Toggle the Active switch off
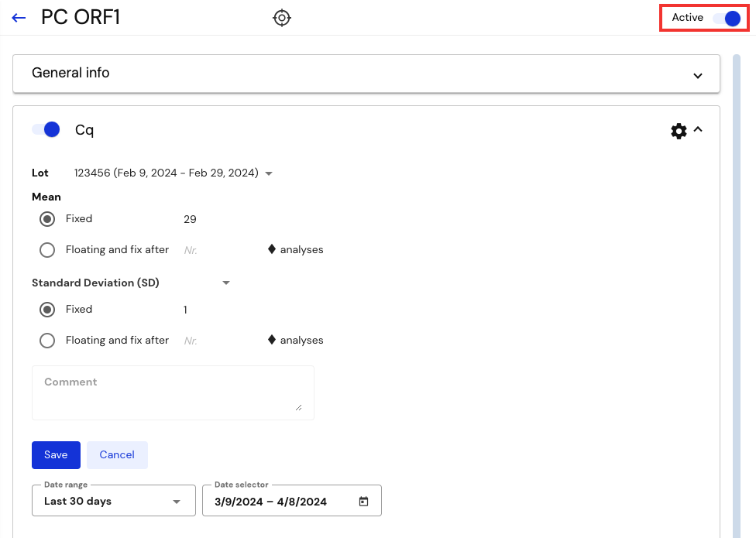 click(727, 18)
